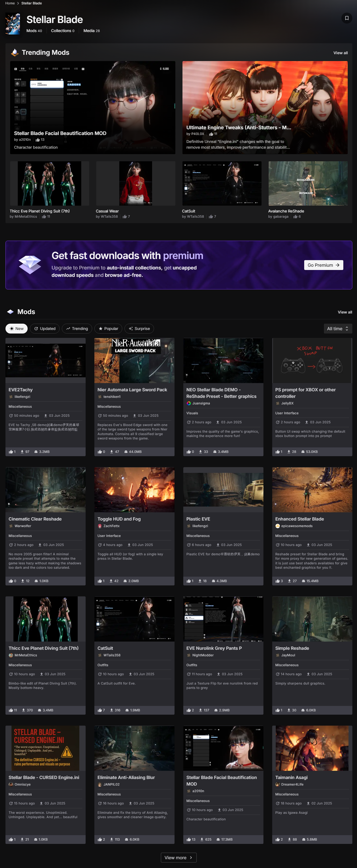Select the Surprise filter
This screenshot has height=868, width=357.
pos(139,329)
